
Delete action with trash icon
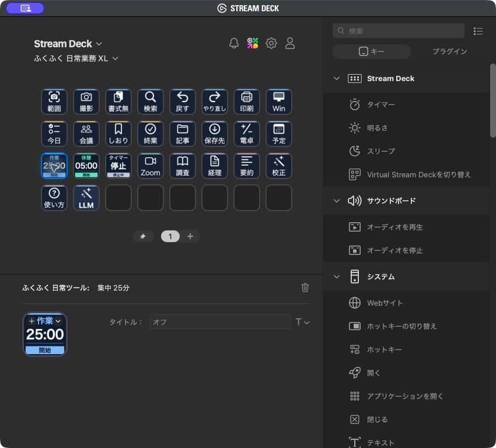click(305, 288)
